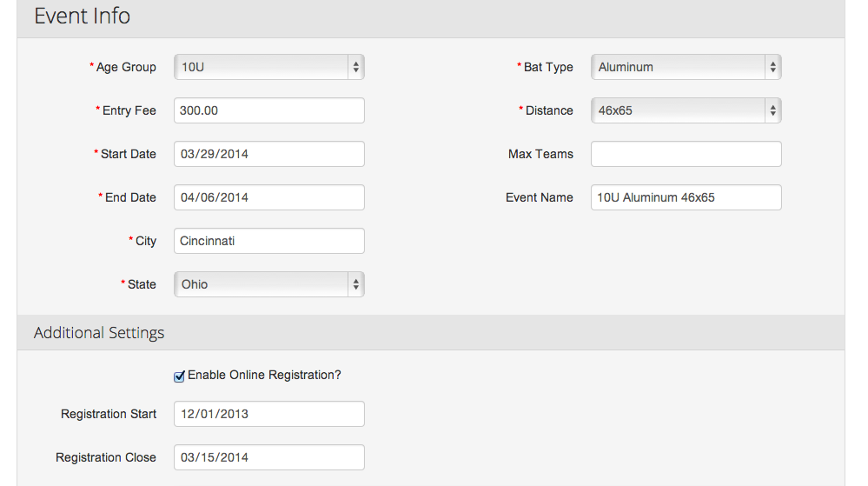Uncheck Enable Online Registration checkbox
Image resolution: width=868 pixels, height=486 pixels.
[179, 376]
